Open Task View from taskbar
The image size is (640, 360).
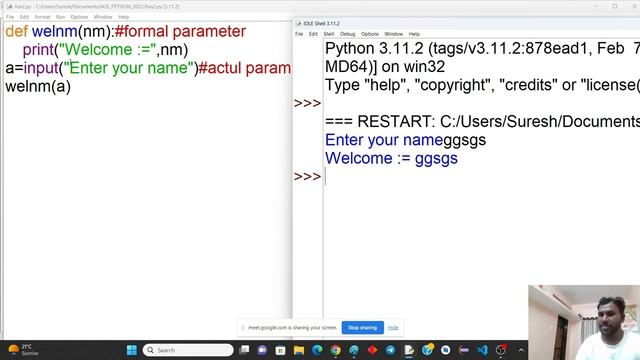[x=244, y=350]
